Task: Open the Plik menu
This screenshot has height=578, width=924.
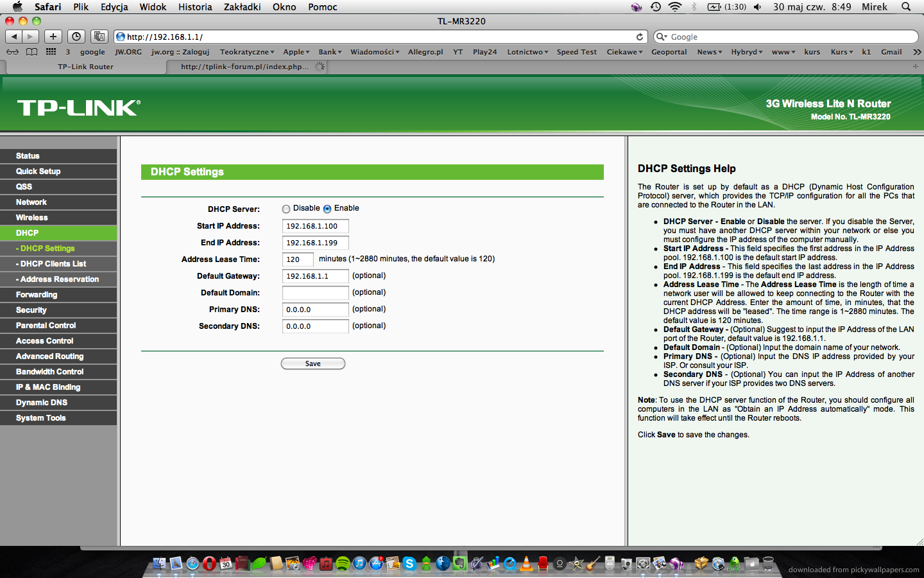Action: click(x=81, y=7)
